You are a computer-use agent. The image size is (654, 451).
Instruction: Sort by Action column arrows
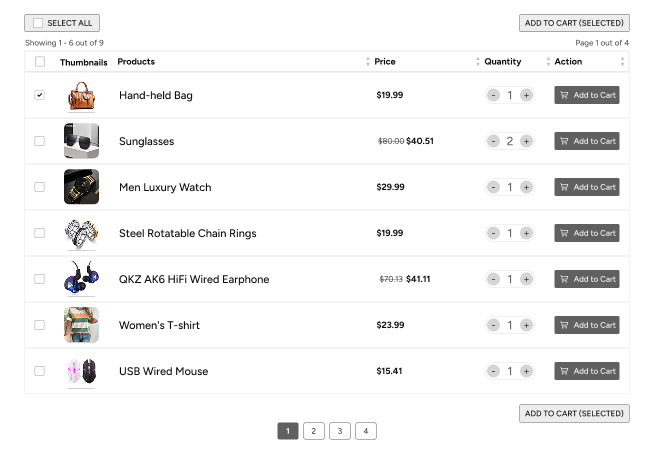622,62
